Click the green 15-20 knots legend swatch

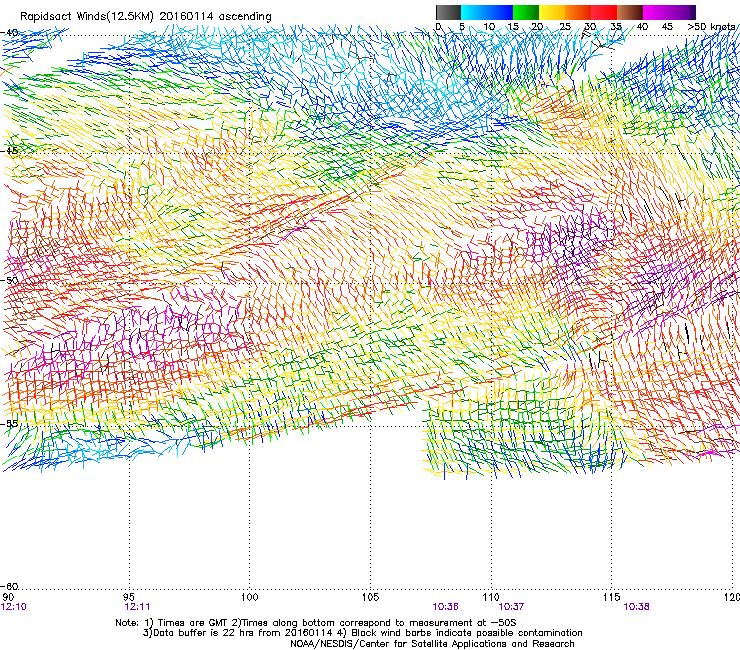[x=526, y=12]
